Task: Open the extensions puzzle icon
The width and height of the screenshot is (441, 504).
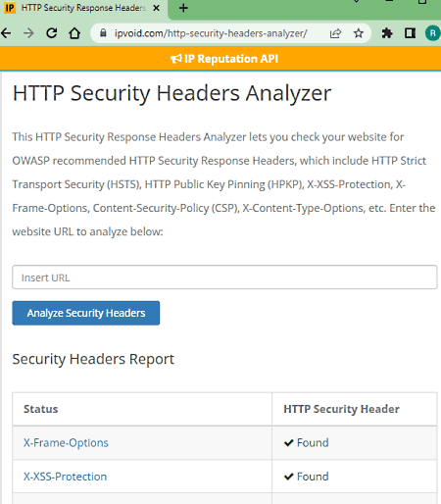Action: (x=387, y=33)
